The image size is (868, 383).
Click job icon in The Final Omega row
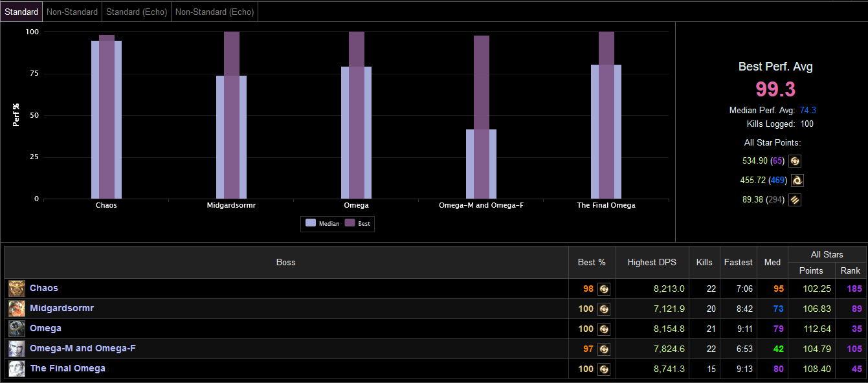604,369
